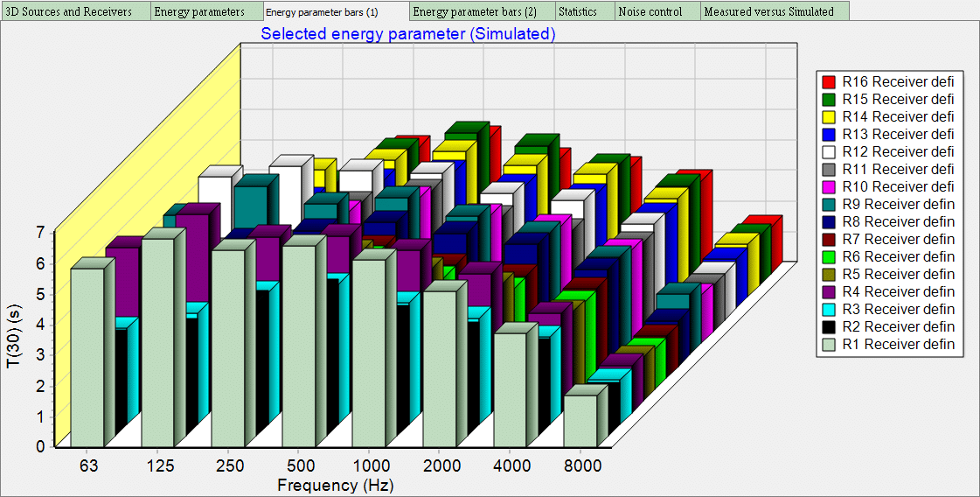This screenshot has width=980, height=497.
Task: Click the yellow R14 legend swatch
Action: (829, 116)
